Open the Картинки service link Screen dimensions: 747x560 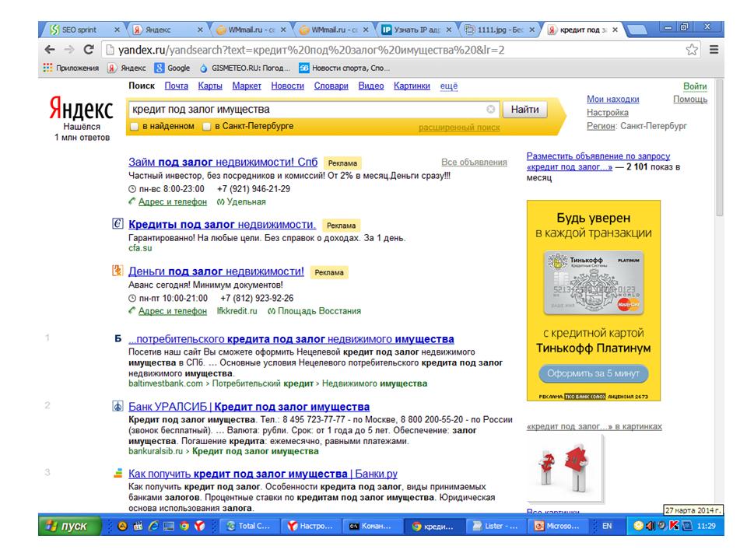pyautogui.click(x=412, y=86)
